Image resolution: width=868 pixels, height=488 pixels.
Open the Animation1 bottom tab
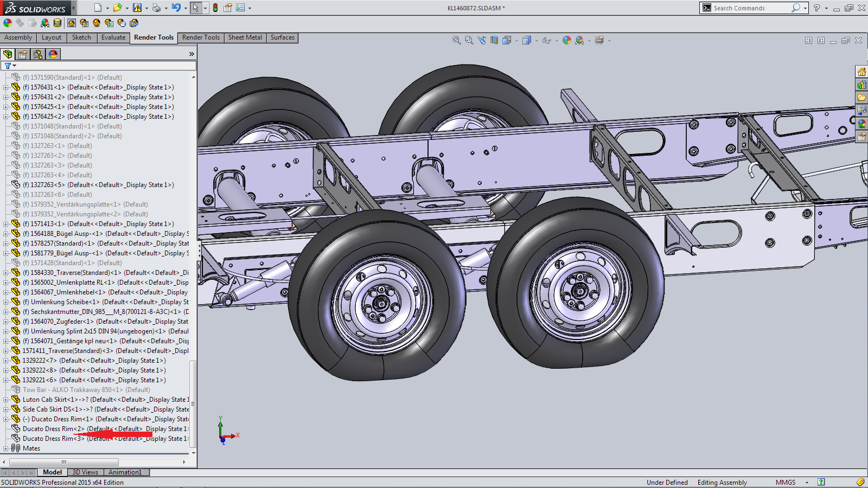point(125,472)
